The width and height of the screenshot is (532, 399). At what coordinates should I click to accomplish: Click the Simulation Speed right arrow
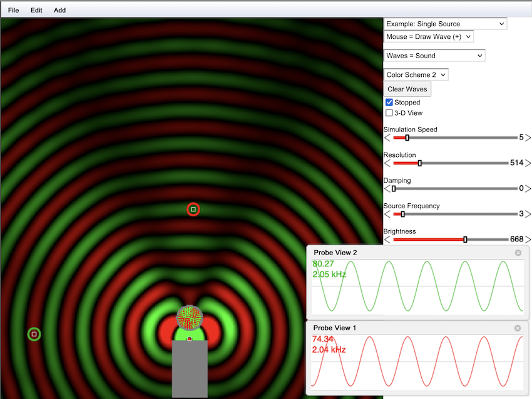(528, 138)
